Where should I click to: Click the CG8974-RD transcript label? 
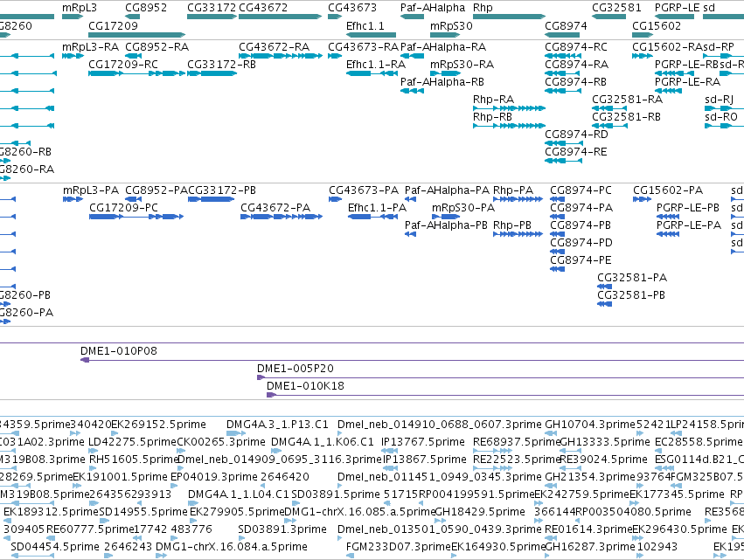[576, 135]
